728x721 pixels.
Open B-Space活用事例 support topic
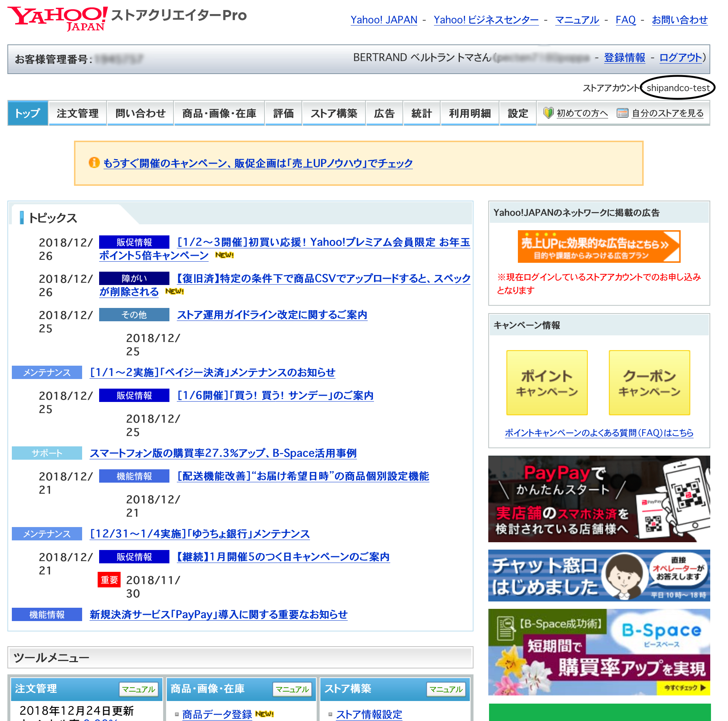[223, 453]
